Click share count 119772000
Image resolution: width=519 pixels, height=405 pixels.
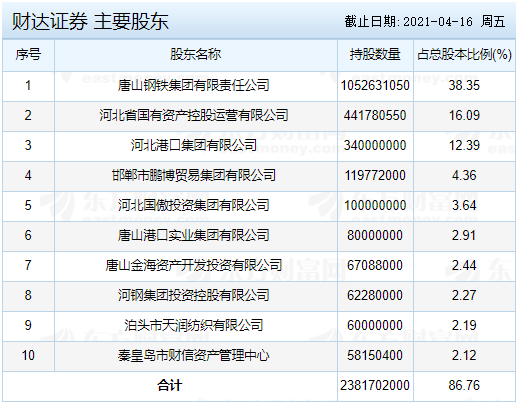click(x=375, y=175)
